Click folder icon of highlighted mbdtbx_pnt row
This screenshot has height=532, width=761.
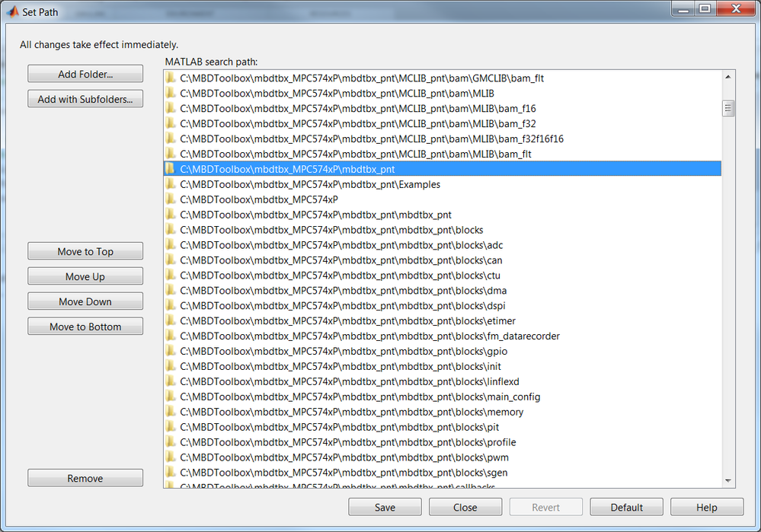[170, 168]
